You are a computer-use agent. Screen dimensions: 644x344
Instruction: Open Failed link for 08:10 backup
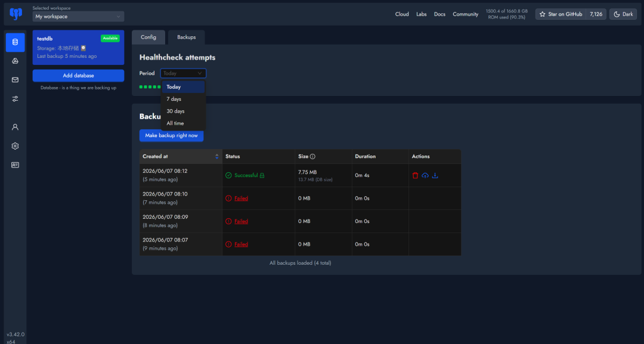click(x=241, y=199)
